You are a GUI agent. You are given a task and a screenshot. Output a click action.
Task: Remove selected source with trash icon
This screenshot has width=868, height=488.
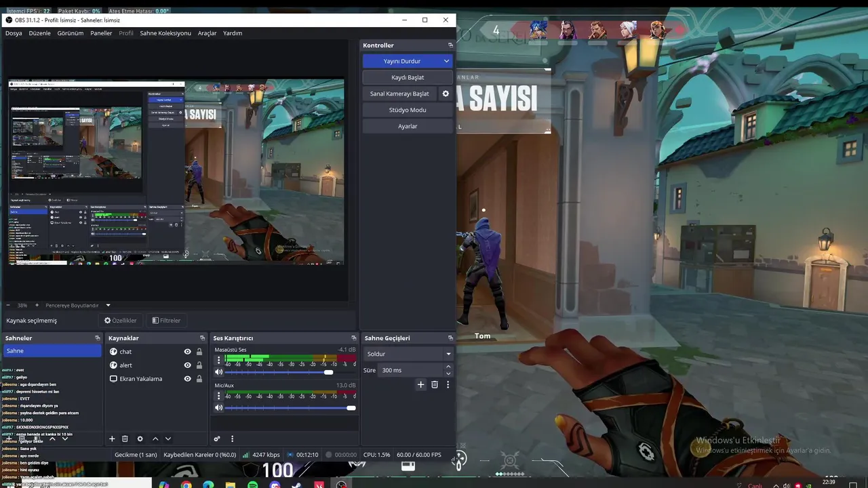(x=125, y=439)
